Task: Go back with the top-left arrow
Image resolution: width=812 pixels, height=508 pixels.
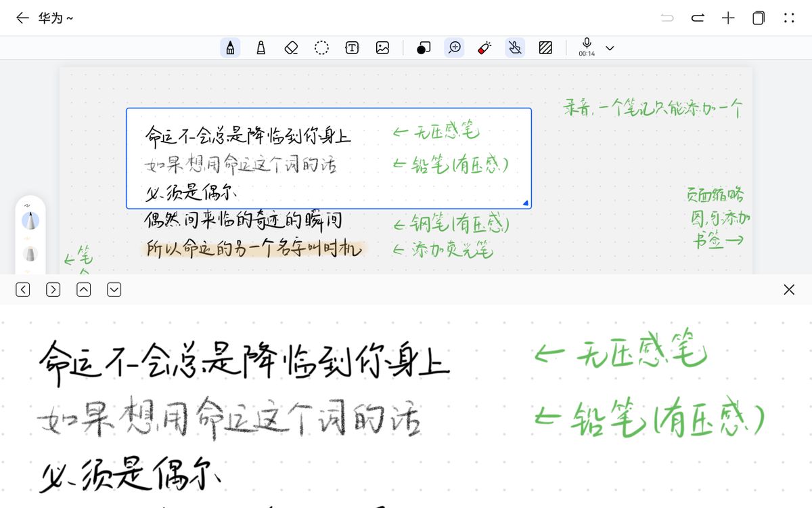Action: click(x=22, y=18)
